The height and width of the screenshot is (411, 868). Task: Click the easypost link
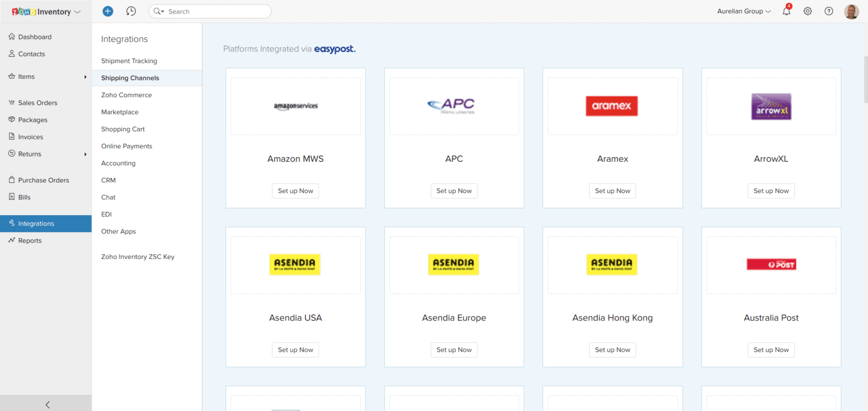pyautogui.click(x=335, y=49)
